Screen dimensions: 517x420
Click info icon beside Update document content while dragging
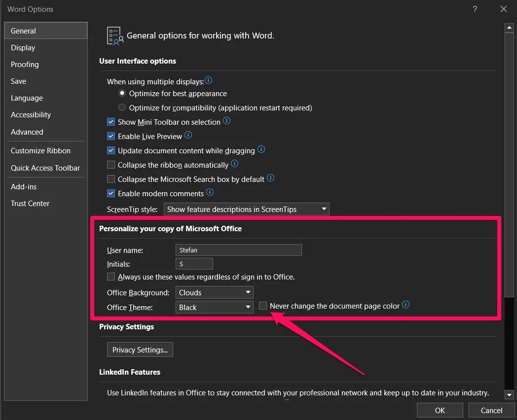pyautogui.click(x=261, y=149)
